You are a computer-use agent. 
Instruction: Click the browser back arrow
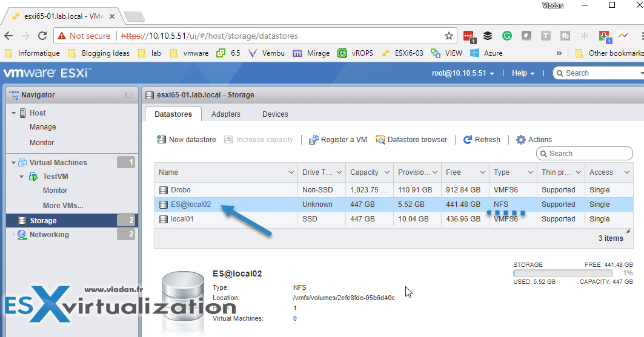tap(8, 36)
